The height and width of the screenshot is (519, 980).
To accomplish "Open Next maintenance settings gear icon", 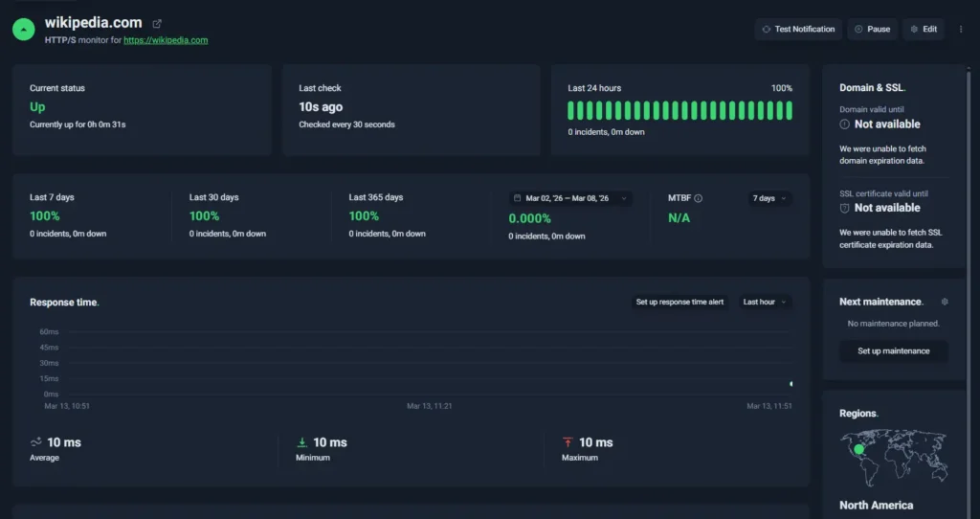I will pos(945,302).
